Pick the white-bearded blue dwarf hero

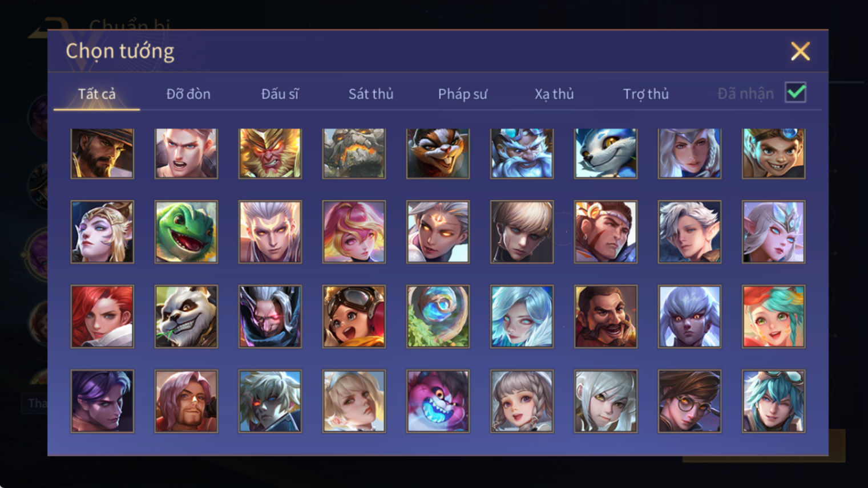[x=522, y=153]
